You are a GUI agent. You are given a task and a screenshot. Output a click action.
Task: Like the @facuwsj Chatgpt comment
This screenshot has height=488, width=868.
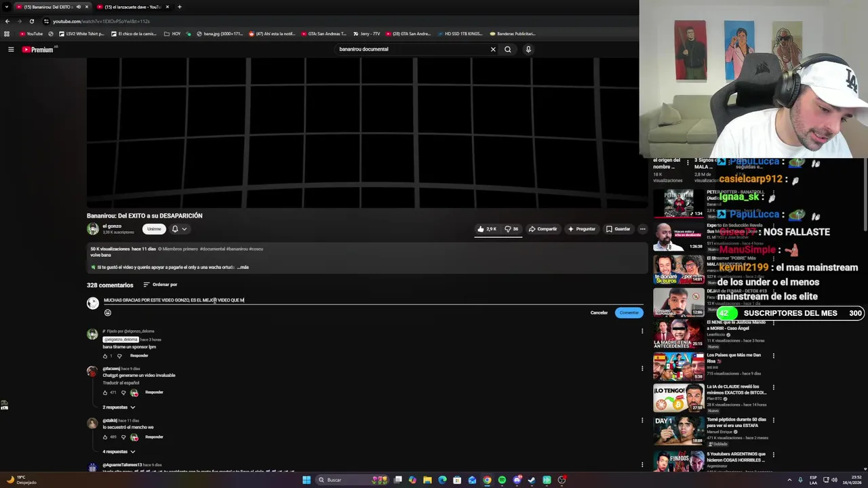click(105, 392)
